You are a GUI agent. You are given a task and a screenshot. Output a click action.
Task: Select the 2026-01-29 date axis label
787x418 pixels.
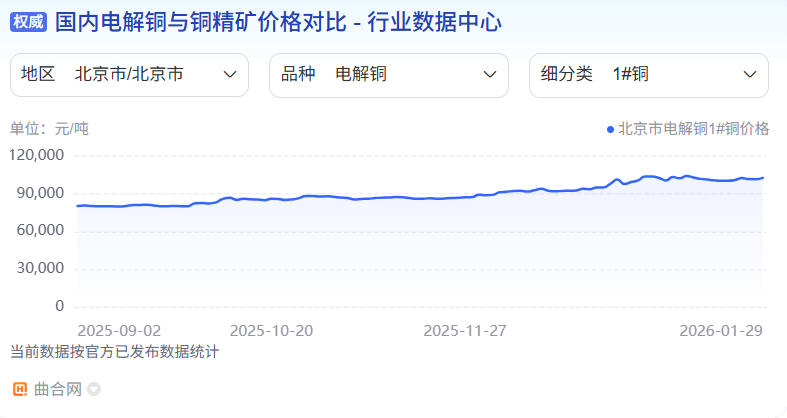tap(720, 330)
